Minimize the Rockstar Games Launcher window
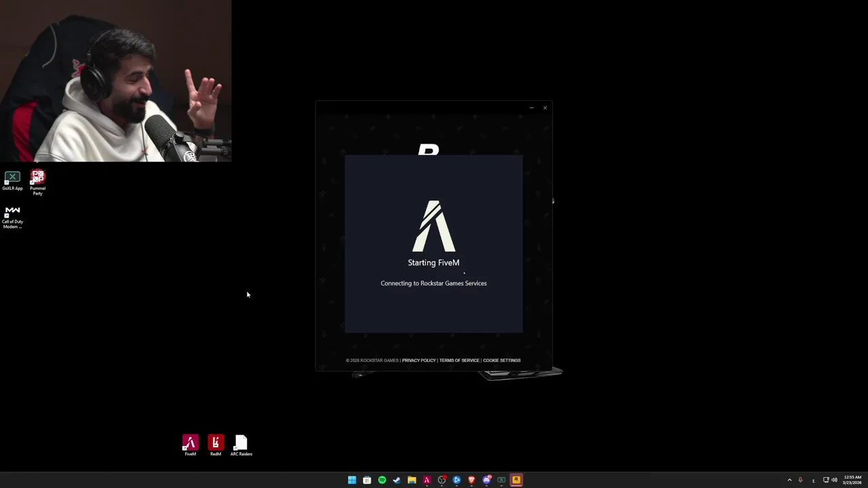Screen dimensions: 868x488 (x=532, y=108)
